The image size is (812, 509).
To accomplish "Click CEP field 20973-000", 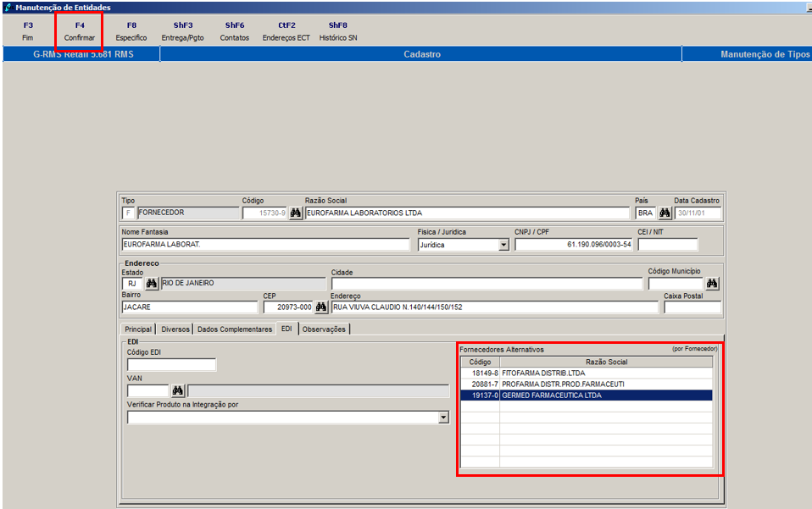I will point(288,307).
